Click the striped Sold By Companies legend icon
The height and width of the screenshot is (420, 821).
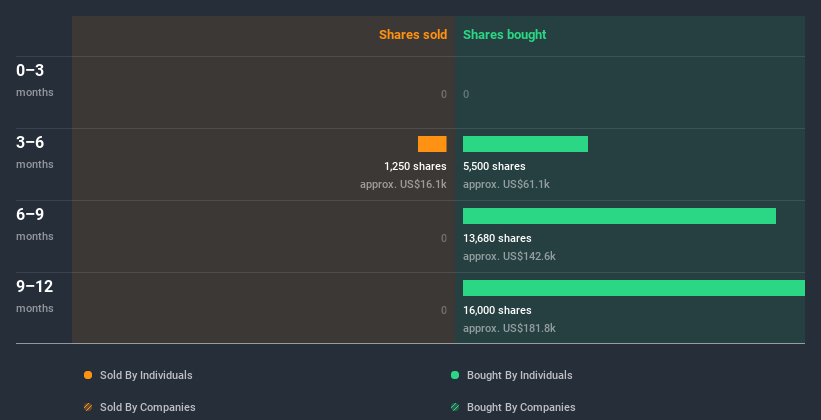[x=88, y=407]
